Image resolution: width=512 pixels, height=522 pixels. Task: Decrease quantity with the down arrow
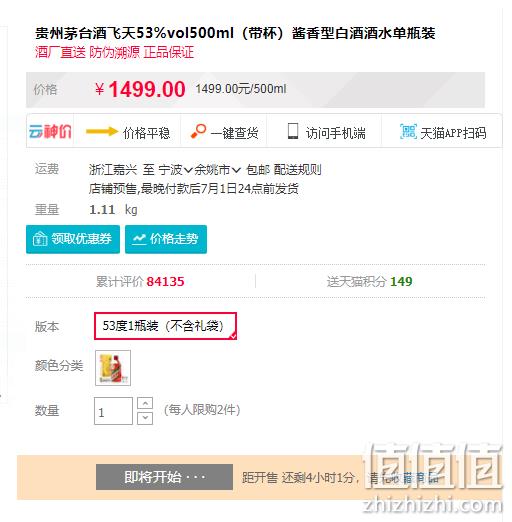point(145,418)
